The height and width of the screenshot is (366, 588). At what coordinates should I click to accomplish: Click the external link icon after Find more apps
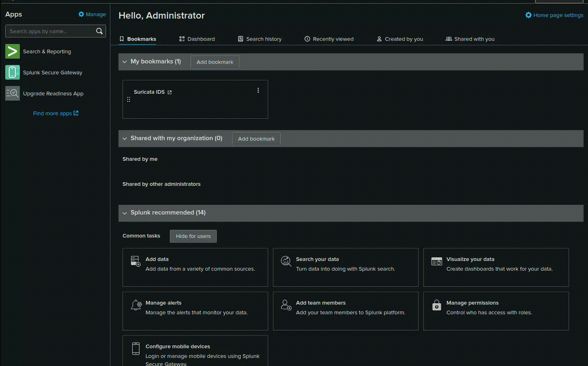click(76, 113)
